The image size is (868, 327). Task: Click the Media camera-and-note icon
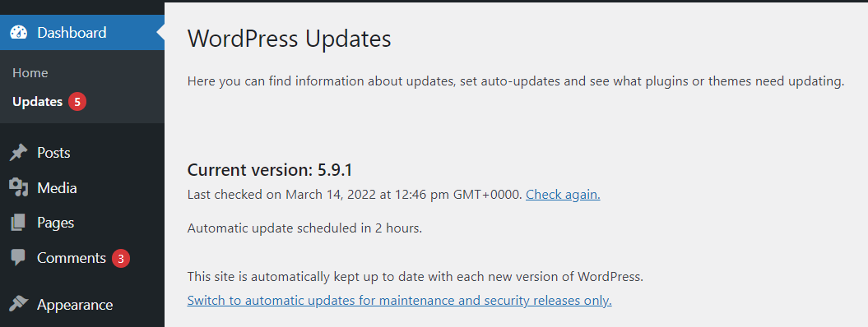(18, 188)
